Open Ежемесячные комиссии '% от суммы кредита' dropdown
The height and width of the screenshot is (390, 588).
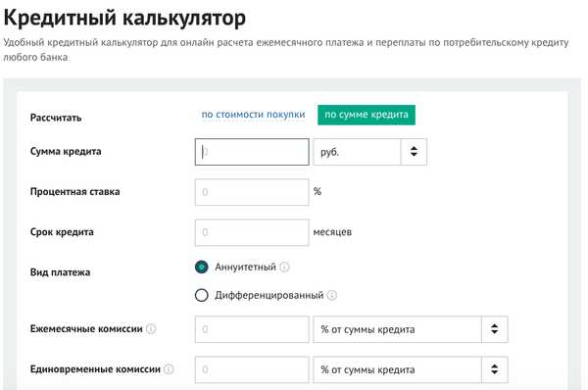pyautogui.click(x=411, y=329)
